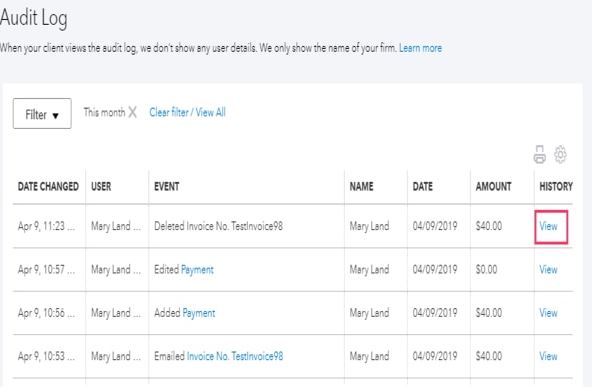Select the Event column header
This screenshot has height=387, width=592.
point(166,187)
